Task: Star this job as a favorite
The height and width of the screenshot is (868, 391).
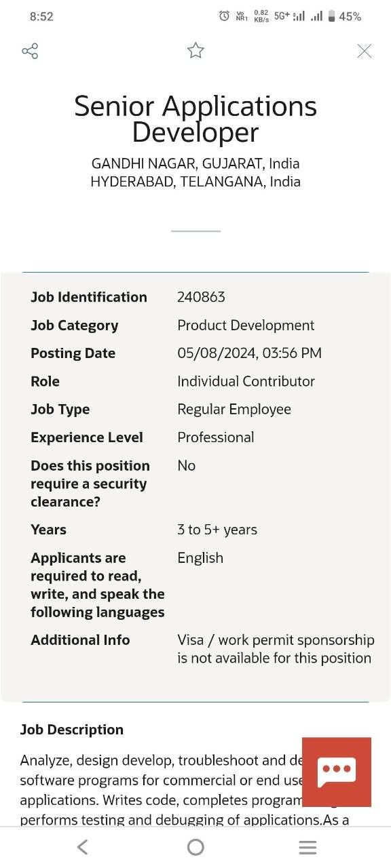Action: click(x=195, y=50)
